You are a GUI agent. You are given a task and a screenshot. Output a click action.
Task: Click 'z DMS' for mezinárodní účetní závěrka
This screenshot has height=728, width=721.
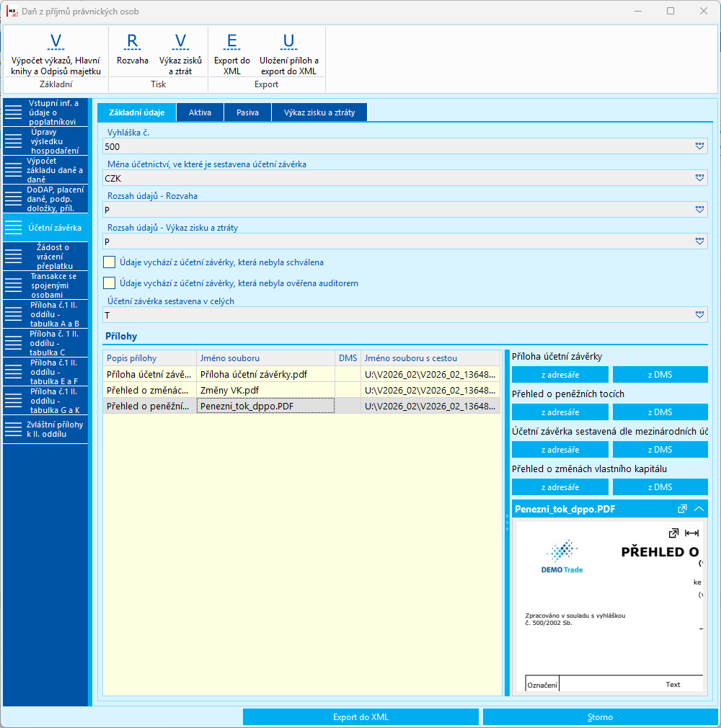pyautogui.click(x=660, y=450)
